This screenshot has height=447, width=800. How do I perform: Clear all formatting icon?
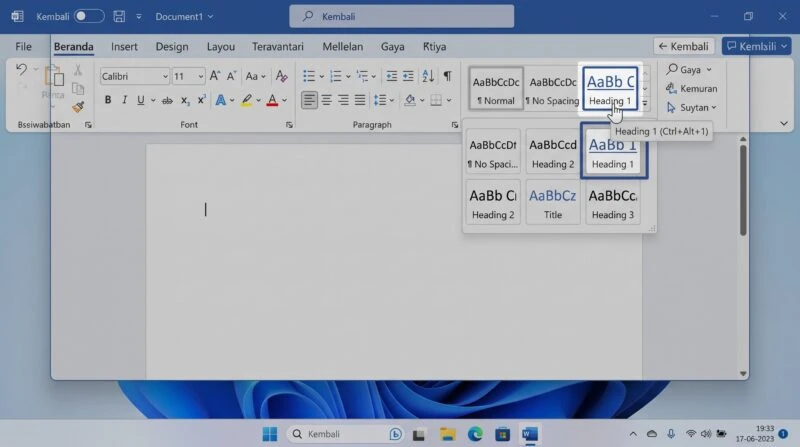281,76
